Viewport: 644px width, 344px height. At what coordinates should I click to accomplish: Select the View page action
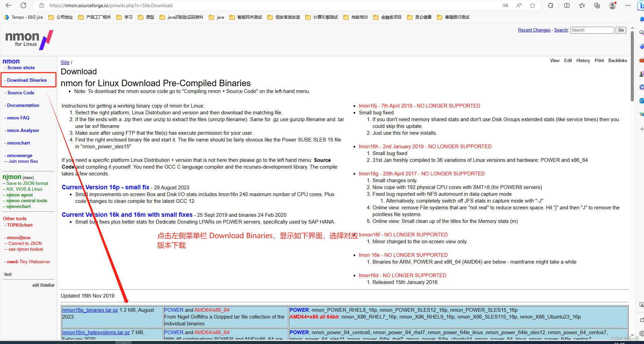pos(555,61)
